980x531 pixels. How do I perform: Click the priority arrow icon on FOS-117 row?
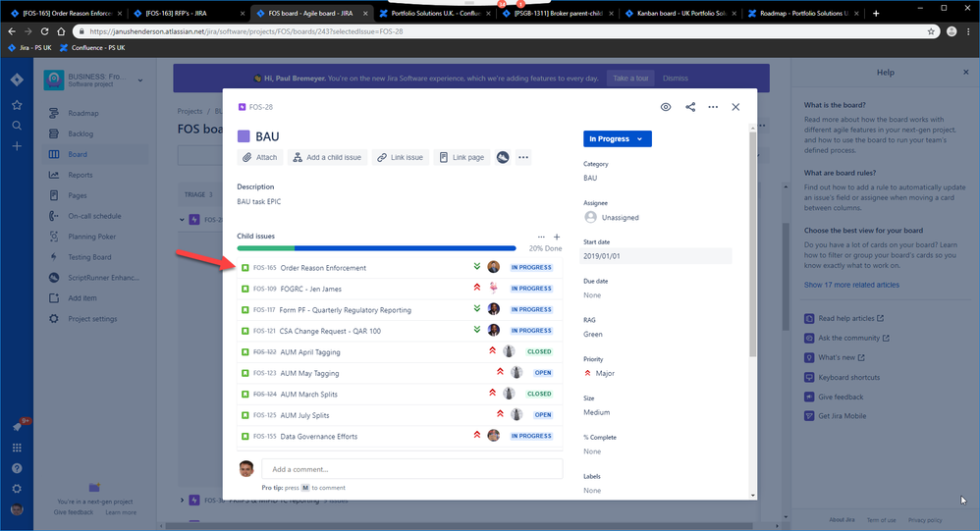(x=477, y=309)
